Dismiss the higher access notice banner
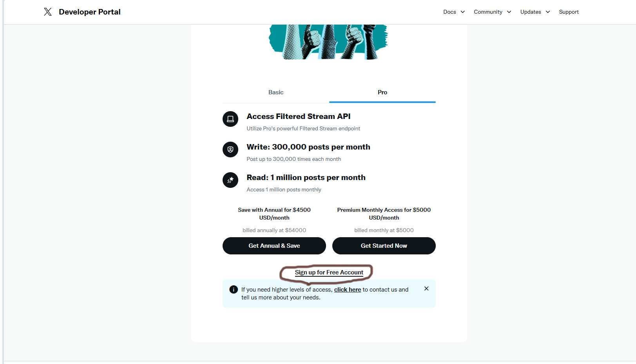 [426, 288]
